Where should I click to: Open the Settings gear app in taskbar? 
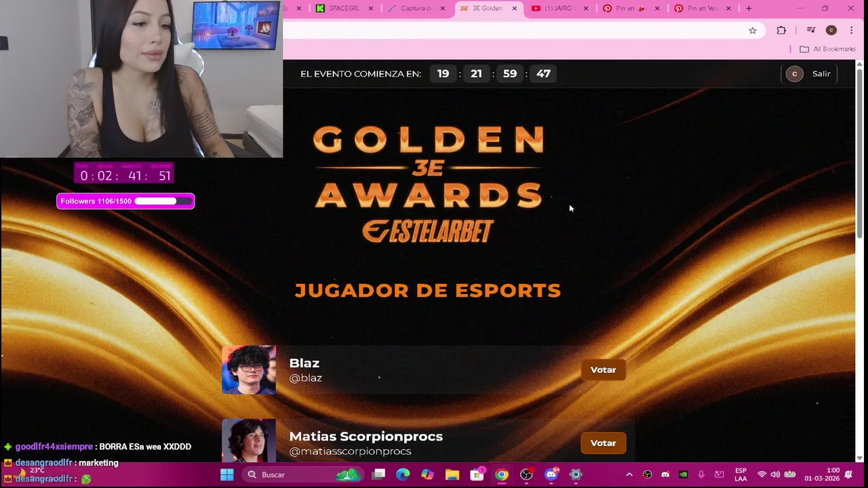tap(575, 474)
